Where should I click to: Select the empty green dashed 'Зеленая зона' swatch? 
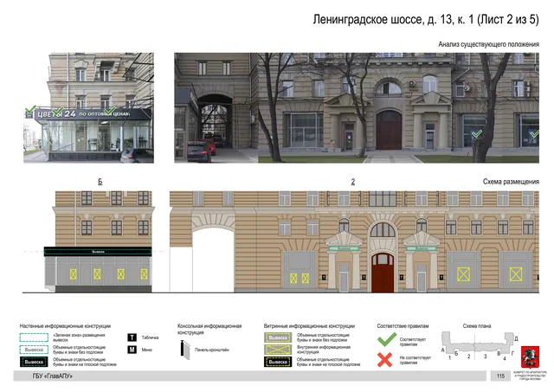click(34, 337)
